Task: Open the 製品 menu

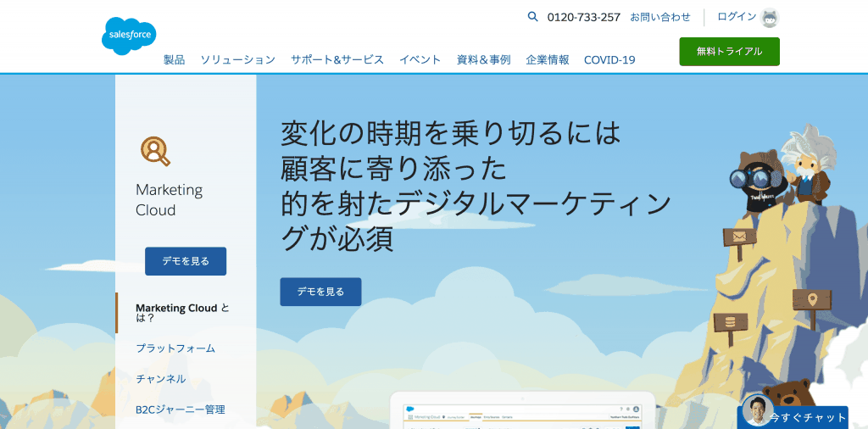Action: 174,60
